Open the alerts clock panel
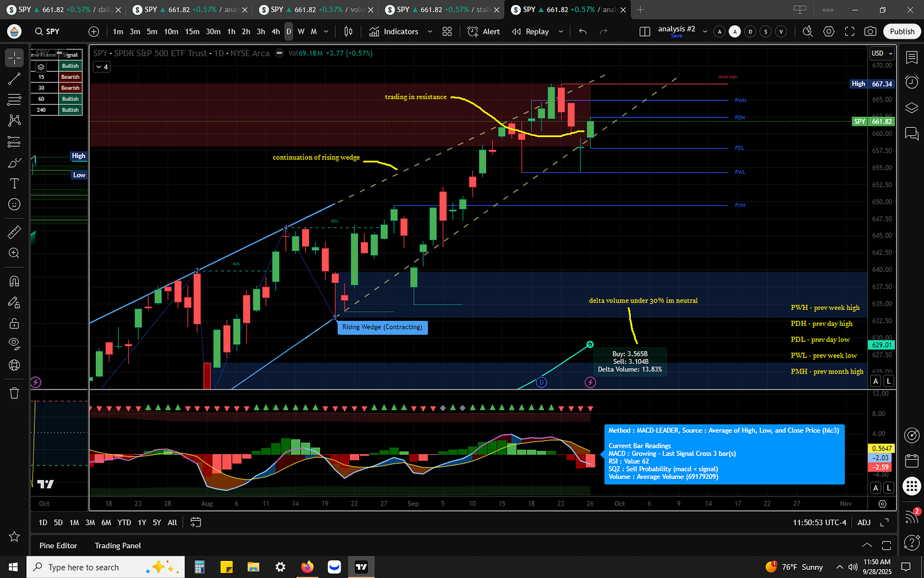Screen dimensions: 924x578 (912, 83)
